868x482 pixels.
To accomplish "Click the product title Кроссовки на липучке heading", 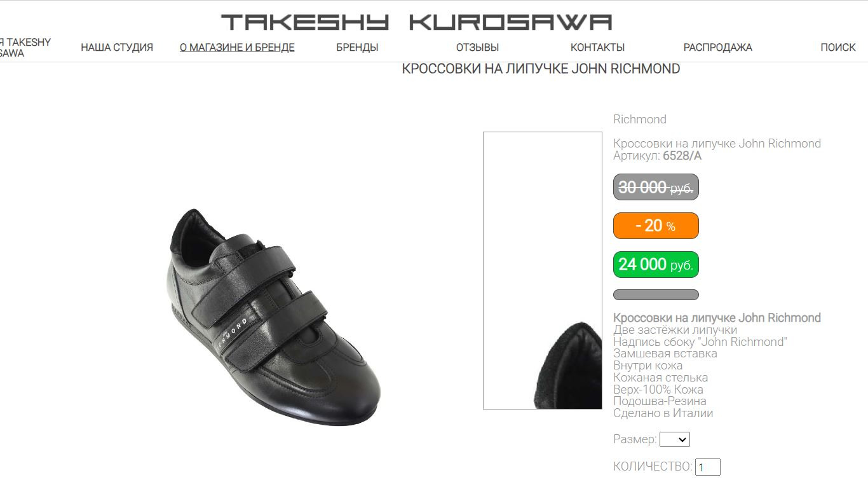I will [541, 69].
